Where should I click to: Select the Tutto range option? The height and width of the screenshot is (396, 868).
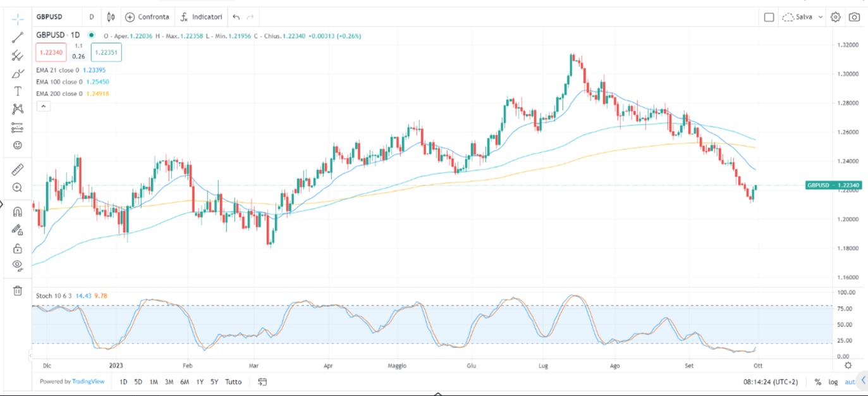coord(233,382)
